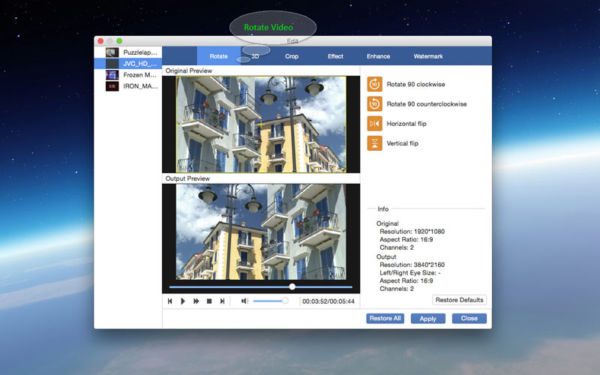Click the Restore Defaults button
Image resolution: width=600 pixels, height=375 pixels.
click(x=459, y=300)
